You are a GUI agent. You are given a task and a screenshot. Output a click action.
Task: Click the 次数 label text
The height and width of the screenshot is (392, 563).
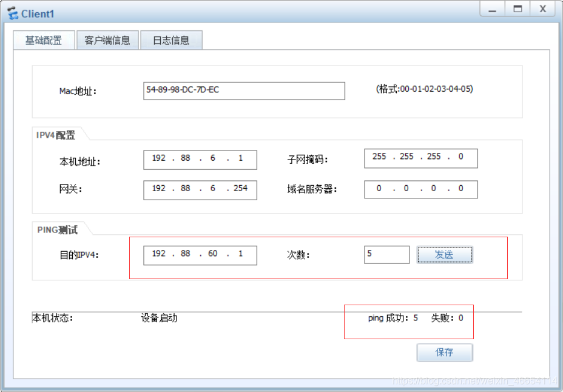(298, 255)
